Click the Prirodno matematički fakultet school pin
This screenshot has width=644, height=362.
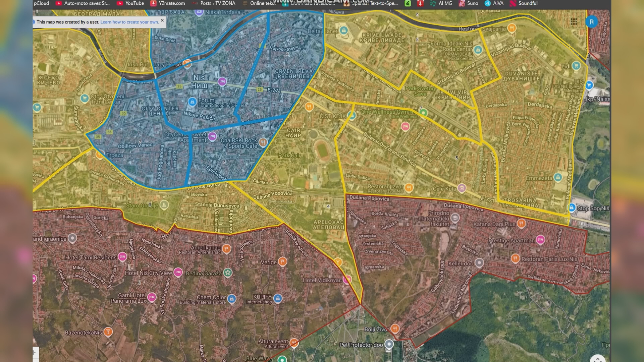(455, 218)
